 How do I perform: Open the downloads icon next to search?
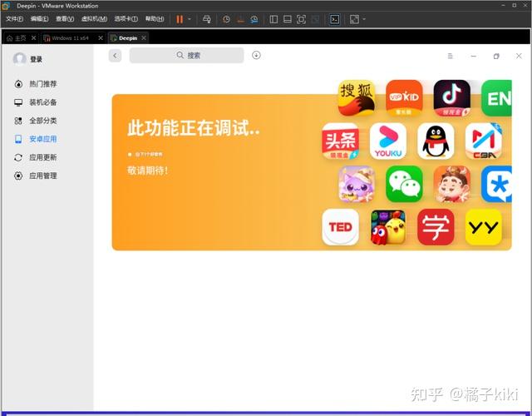click(257, 55)
